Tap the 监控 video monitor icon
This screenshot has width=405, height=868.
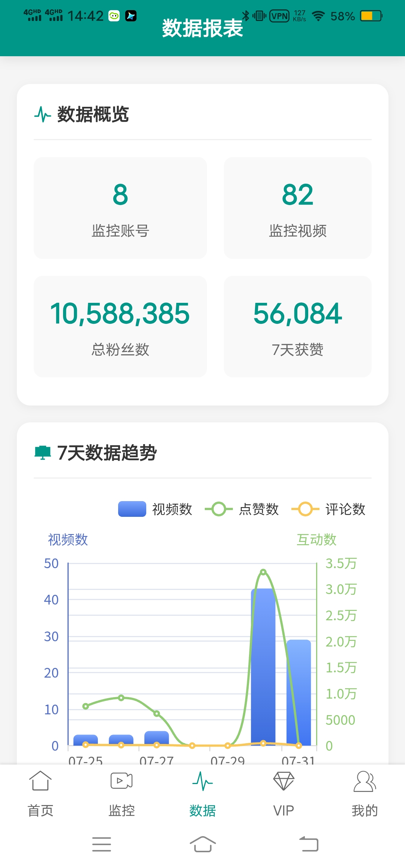(121, 781)
